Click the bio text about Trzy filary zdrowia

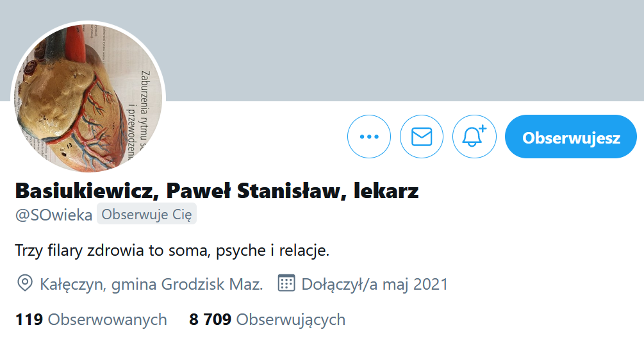point(172,250)
